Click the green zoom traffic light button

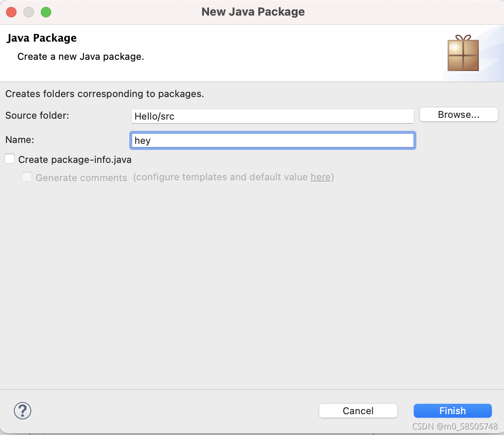(46, 12)
